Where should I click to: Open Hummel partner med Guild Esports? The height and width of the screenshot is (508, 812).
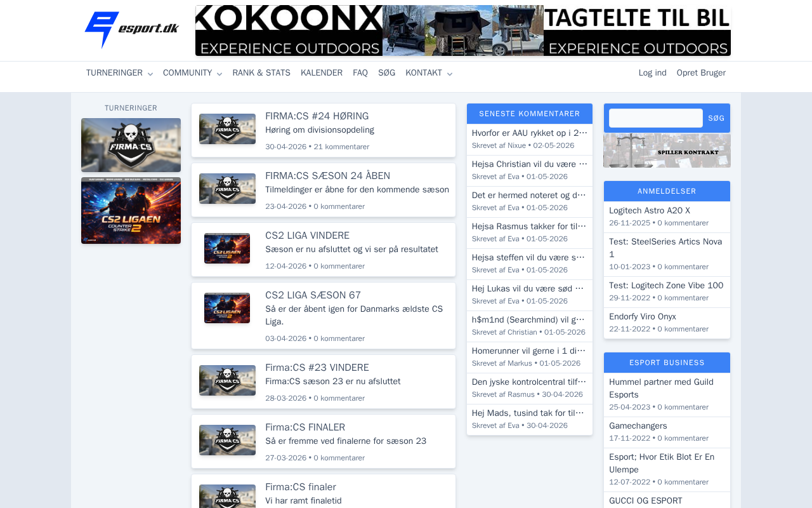(x=661, y=389)
